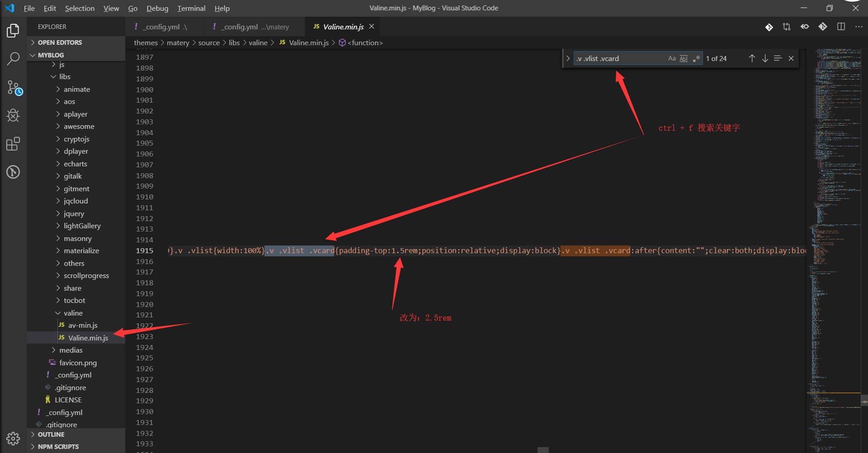Open av-min.js file in explorer
Viewport: 868px width, 453px height.
tap(76, 326)
